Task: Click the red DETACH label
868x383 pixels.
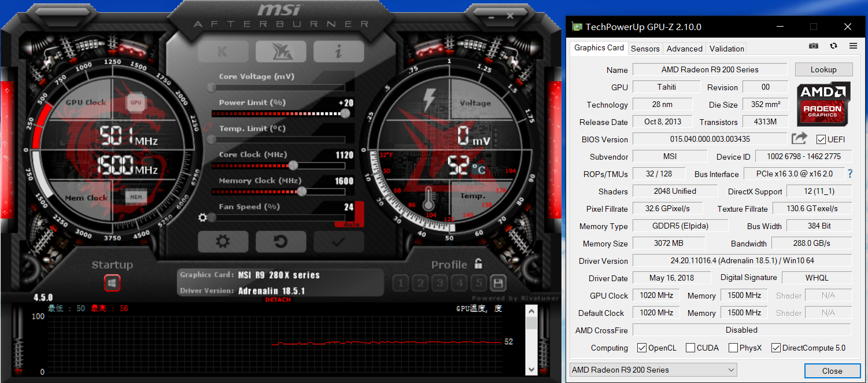Action: click(x=278, y=300)
